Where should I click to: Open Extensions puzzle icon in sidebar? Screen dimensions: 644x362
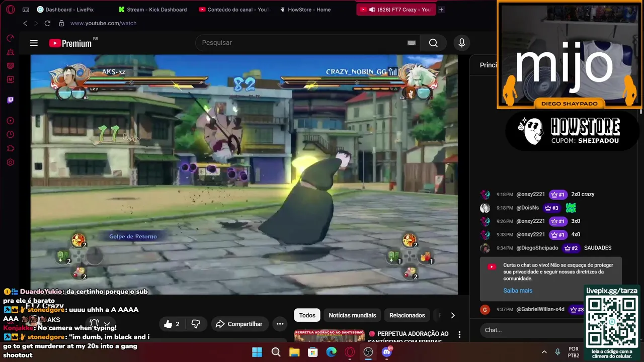(x=10, y=148)
